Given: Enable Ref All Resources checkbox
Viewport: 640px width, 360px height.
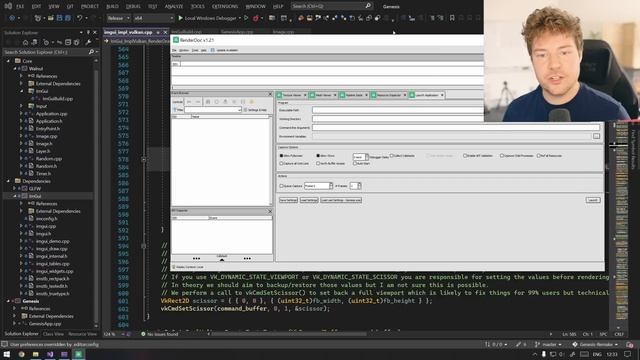Looking at the screenshot, I should coord(538,156).
